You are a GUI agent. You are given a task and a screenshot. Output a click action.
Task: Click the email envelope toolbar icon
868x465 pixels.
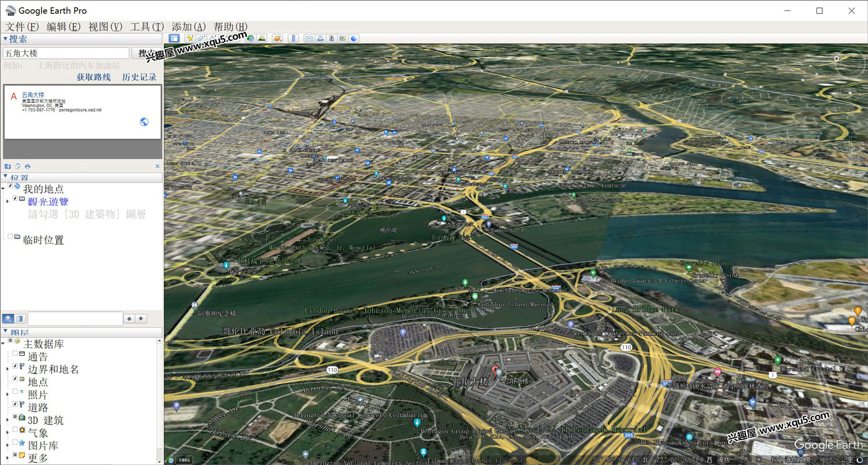(309, 38)
